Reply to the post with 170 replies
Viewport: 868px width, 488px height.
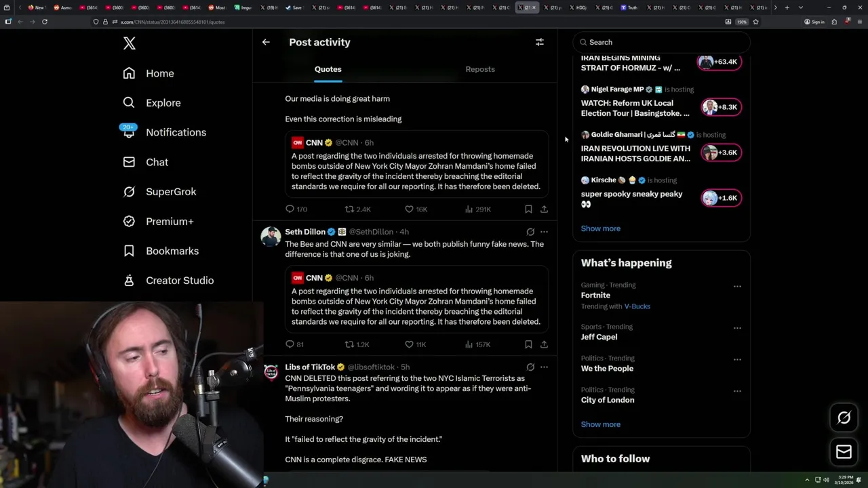296,209
